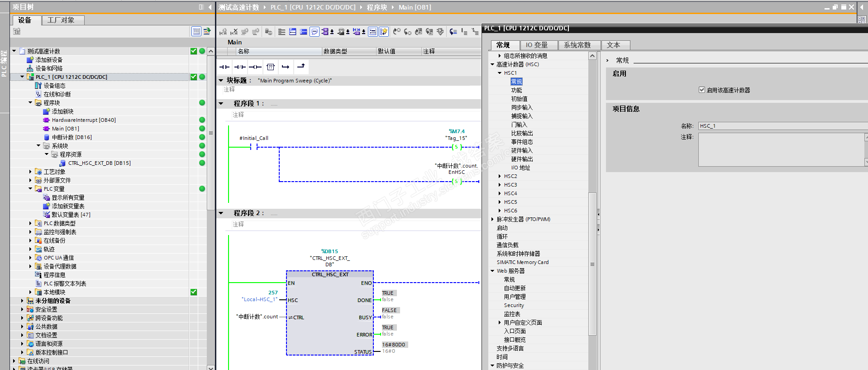Screen dimensions: 868x370
Task: Toggle 启用该高速计数器 checkbox
Action: [701, 90]
